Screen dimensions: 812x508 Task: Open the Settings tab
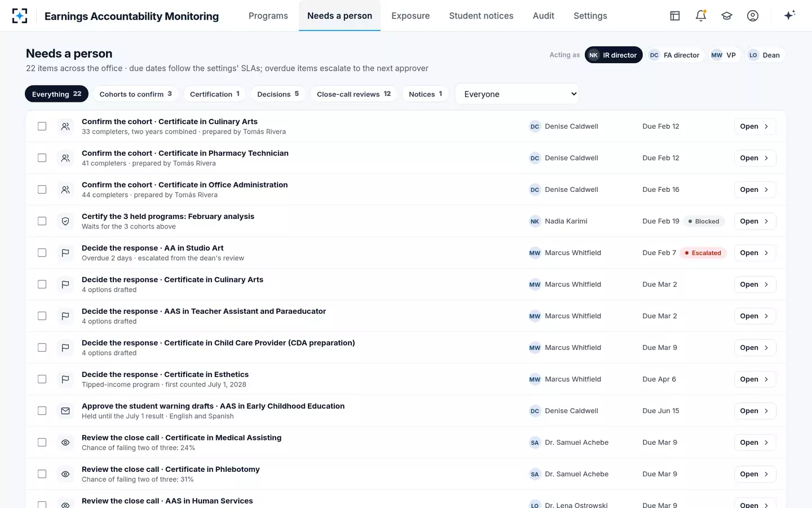coord(590,16)
